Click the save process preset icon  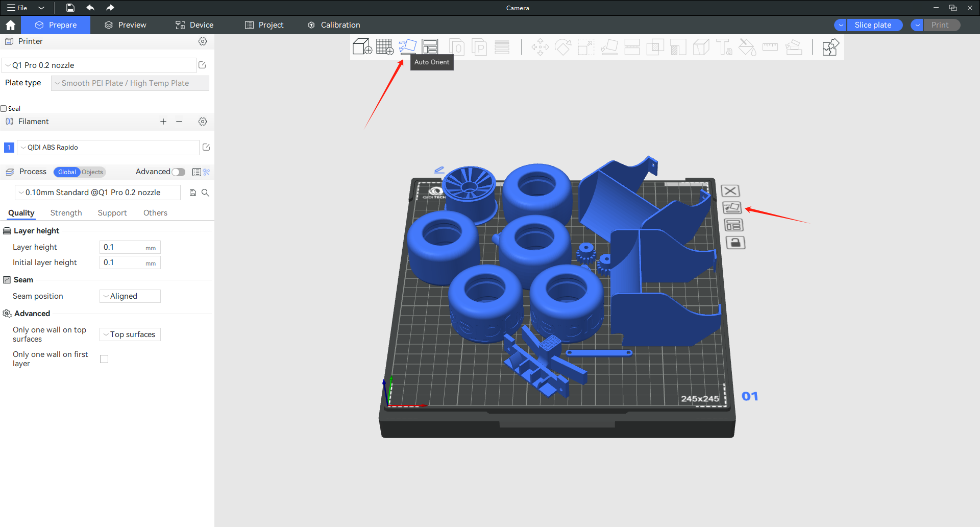[193, 193]
